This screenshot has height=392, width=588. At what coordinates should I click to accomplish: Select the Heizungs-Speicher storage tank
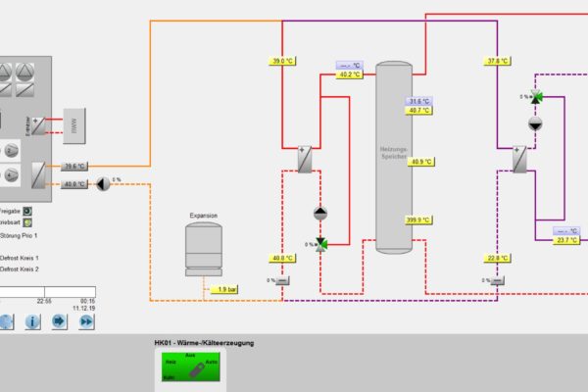(394, 158)
